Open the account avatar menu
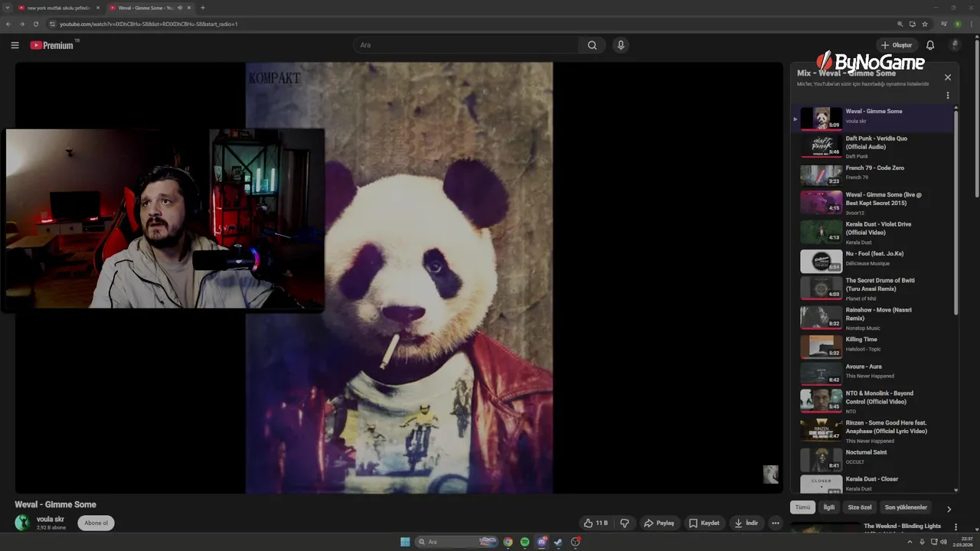This screenshot has height=551, width=980. click(x=955, y=45)
